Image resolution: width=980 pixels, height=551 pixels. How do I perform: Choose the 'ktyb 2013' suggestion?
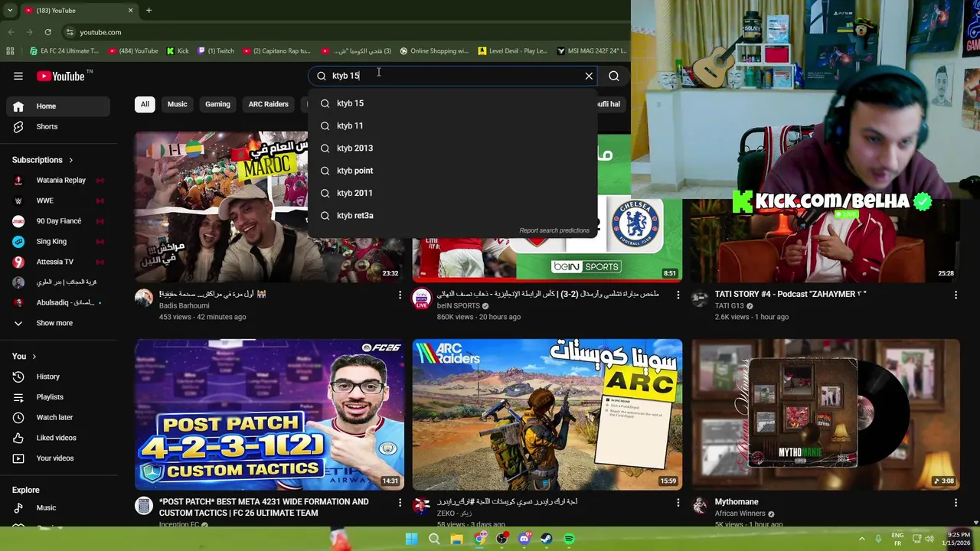(x=452, y=148)
